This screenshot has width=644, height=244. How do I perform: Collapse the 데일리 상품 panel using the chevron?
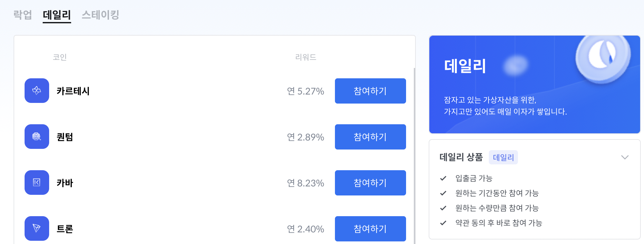tap(624, 157)
